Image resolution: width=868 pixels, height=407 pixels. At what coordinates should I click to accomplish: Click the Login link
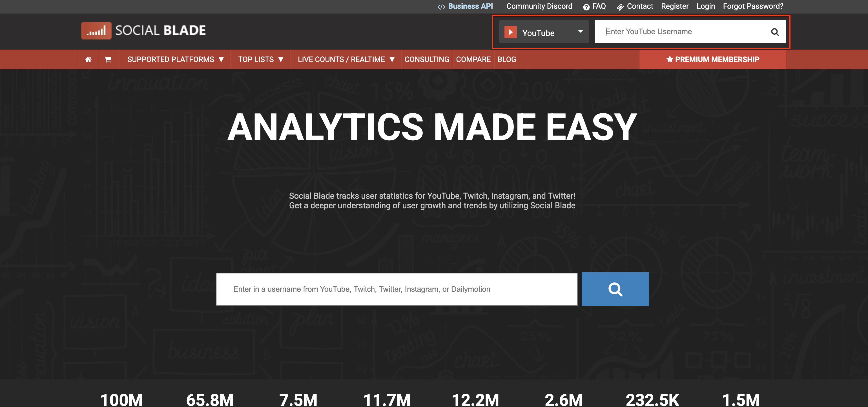[x=706, y=6]
